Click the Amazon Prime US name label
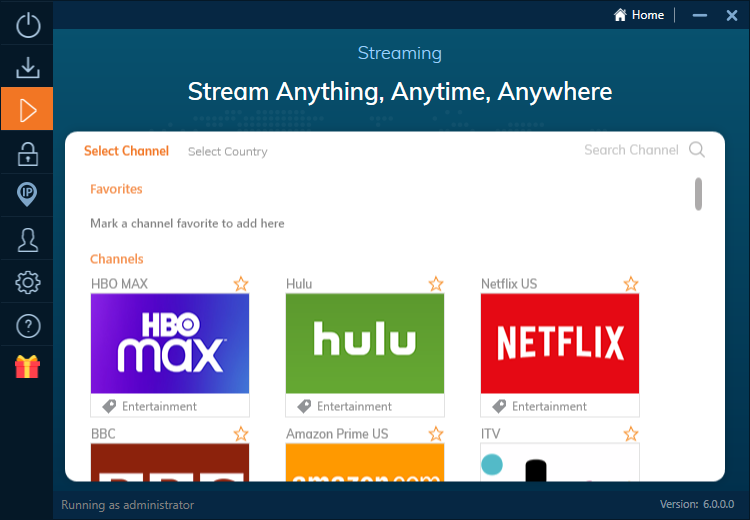 coord(337,434)
